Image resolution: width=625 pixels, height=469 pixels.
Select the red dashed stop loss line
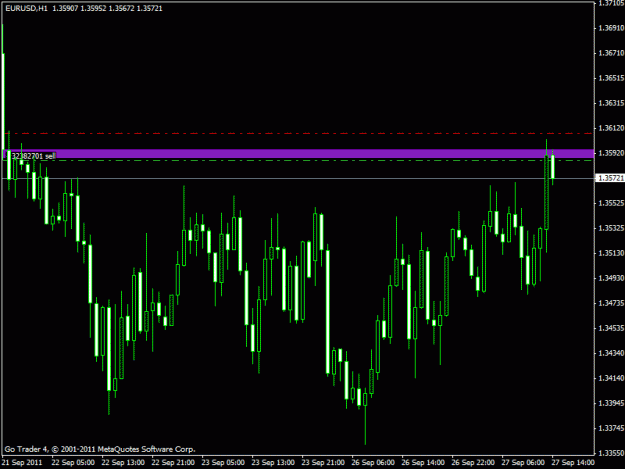299,133
